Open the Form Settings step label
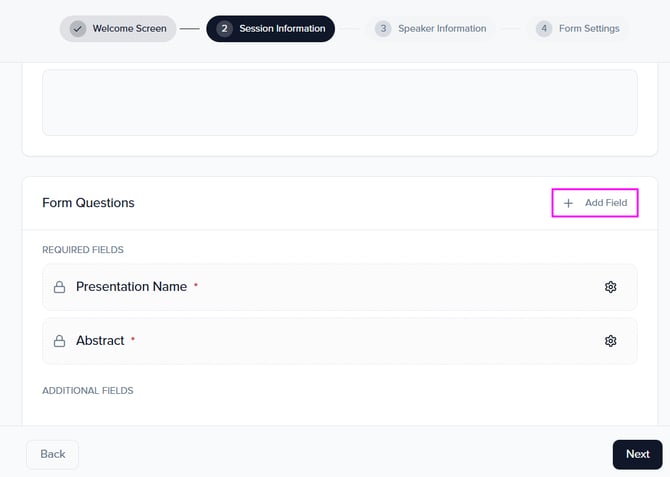 click(x=589, y=29)
